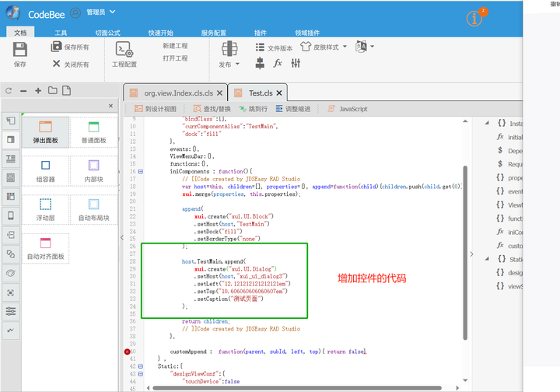Click the refresh icon above component panel

click(x=9, y=91)
